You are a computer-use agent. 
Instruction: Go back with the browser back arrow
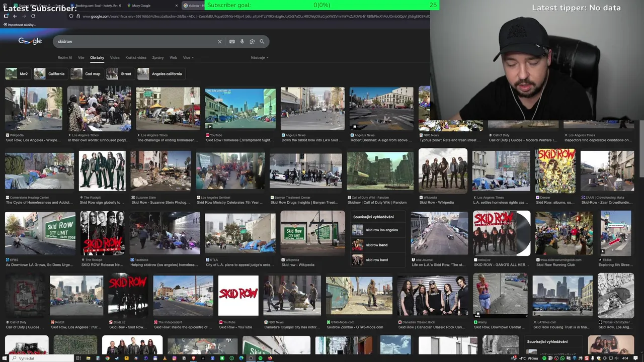click(15, 16)
